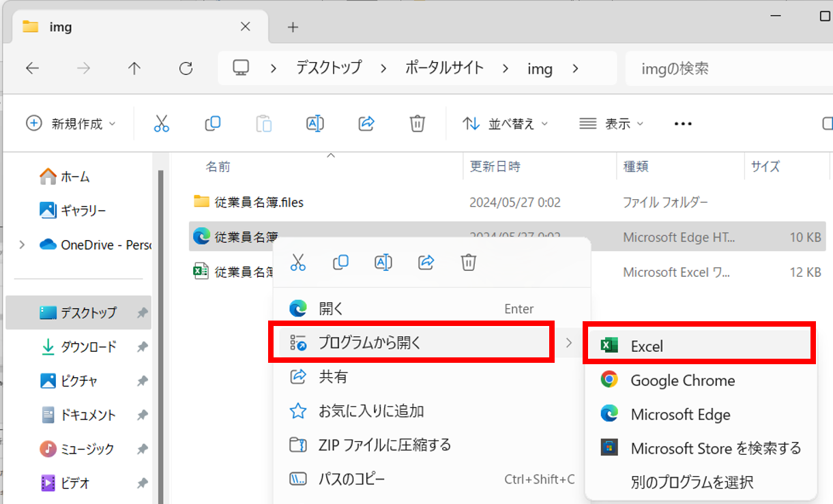Click the delete trash icon in toolbar
This screenshot has width=833, height=504.
pos(418,123)
